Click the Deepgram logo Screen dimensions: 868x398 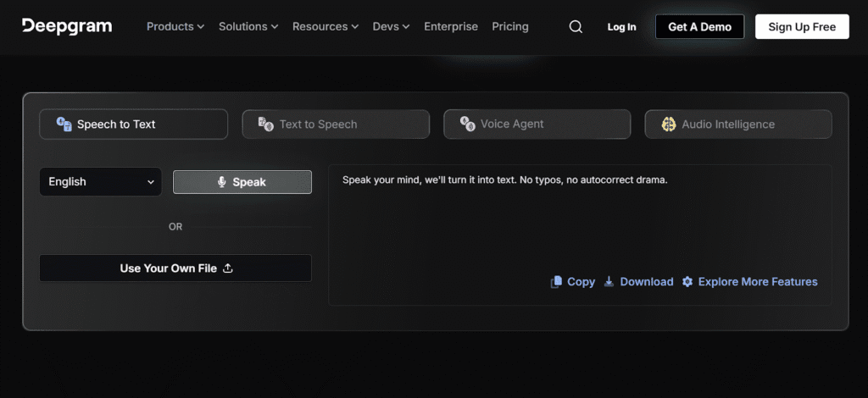click(67, 26)
